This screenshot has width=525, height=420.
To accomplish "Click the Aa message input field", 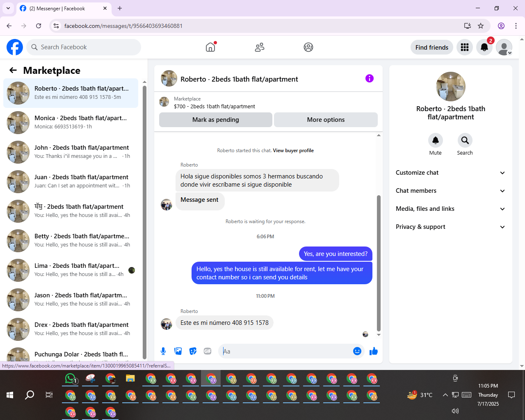I will pyautogui.click(x=285, y=351).
